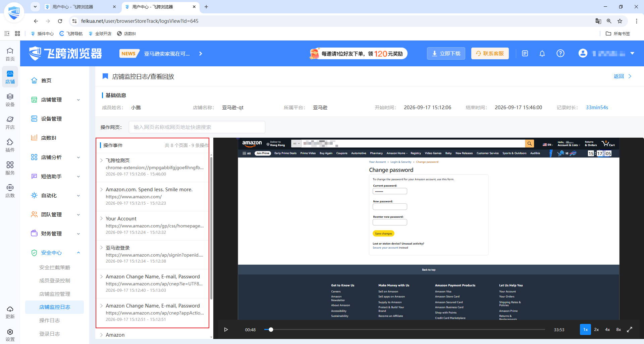Open the 设备 rail icon

(x=10, y=99)
